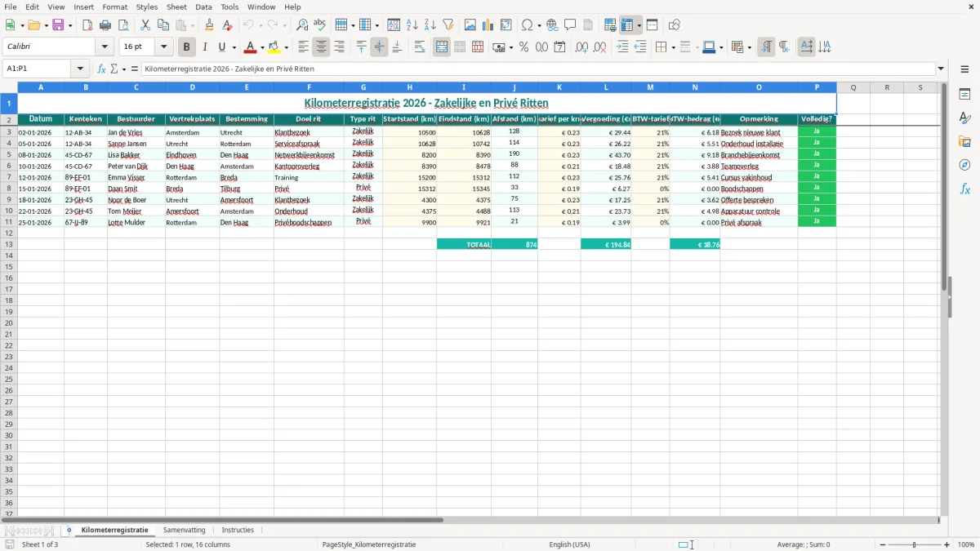Click the AutoFilter funnel icon
This screenshot has height=551, width=980.
[x=448, y=25]
